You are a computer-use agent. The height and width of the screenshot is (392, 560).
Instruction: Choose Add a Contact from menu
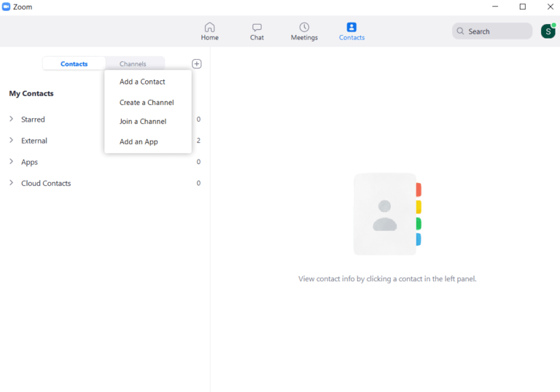click(142, 82)
